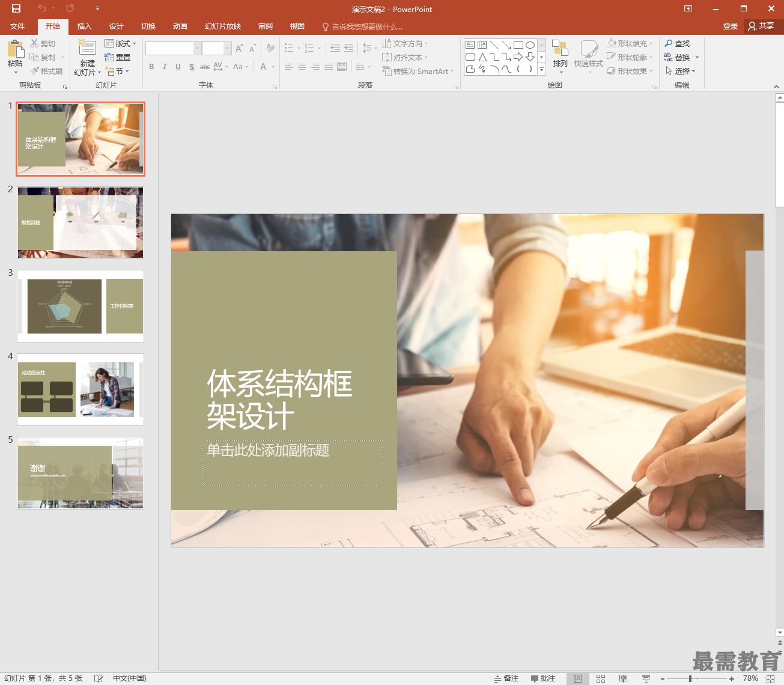Expand the shapes gallery More arrow
784x685 pixels.
541,70
